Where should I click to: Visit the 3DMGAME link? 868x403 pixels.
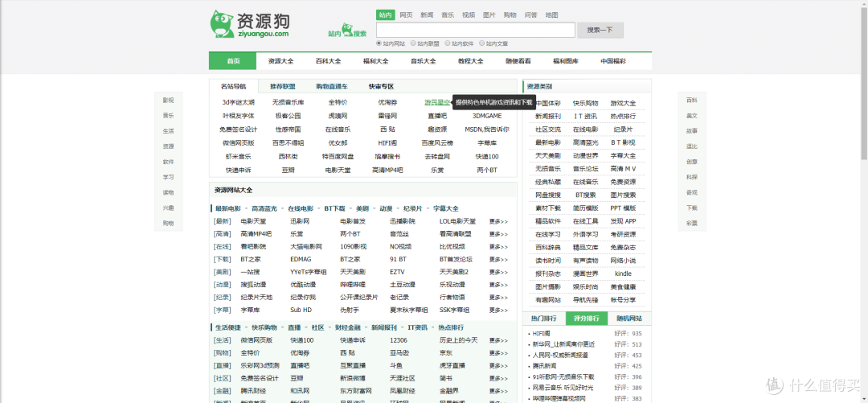(487, 116)
